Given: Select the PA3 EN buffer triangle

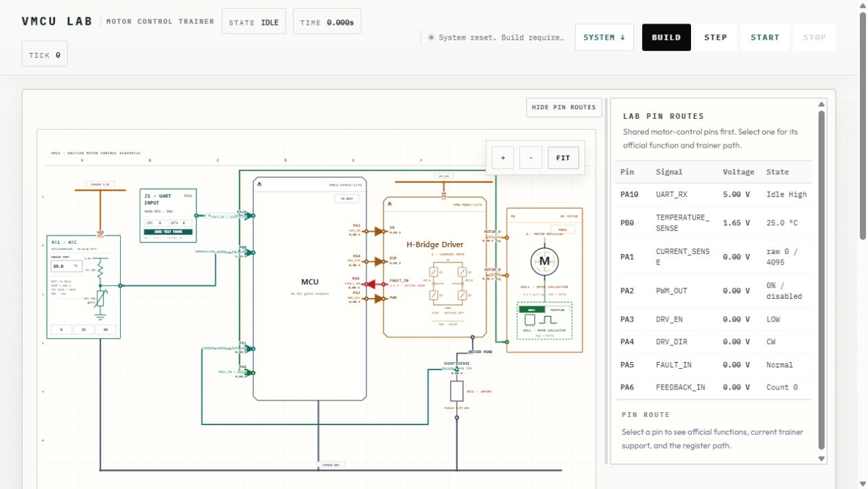Looking at the screenshot, I should (x=379, y=231).
